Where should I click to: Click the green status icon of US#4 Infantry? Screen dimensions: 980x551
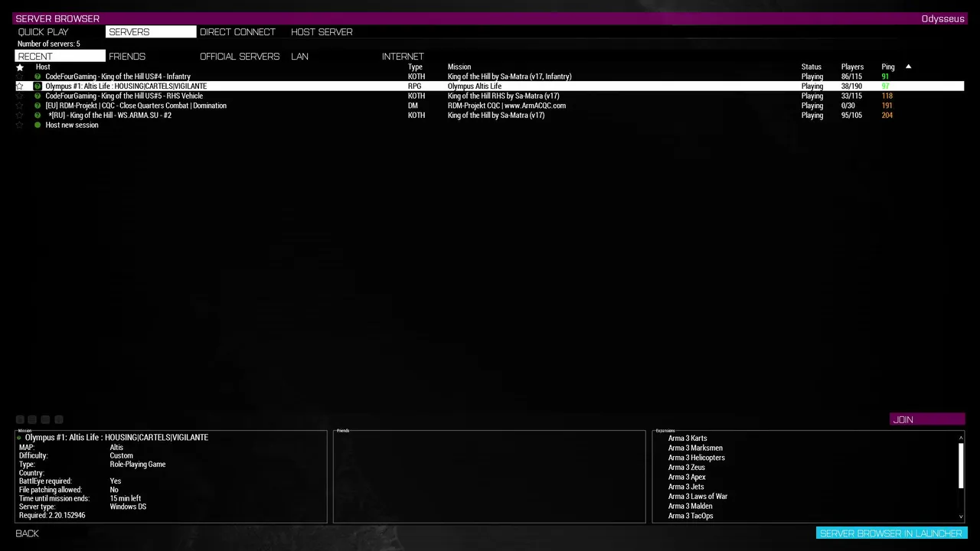(x=38, y=77)
